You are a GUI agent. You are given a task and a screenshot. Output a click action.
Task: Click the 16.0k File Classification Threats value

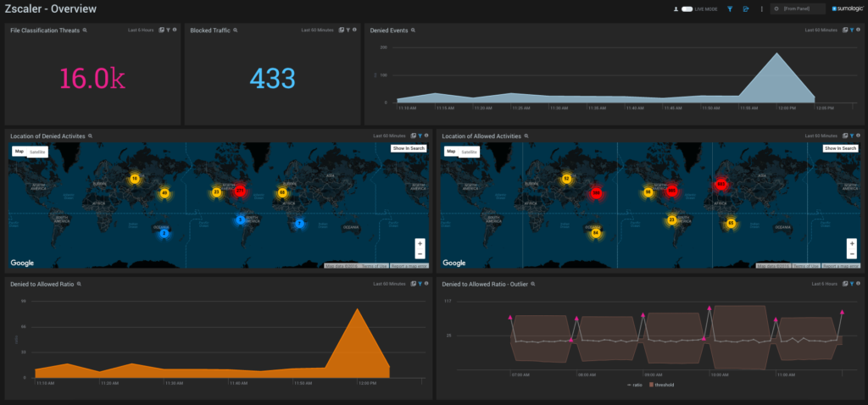point(92,79)
